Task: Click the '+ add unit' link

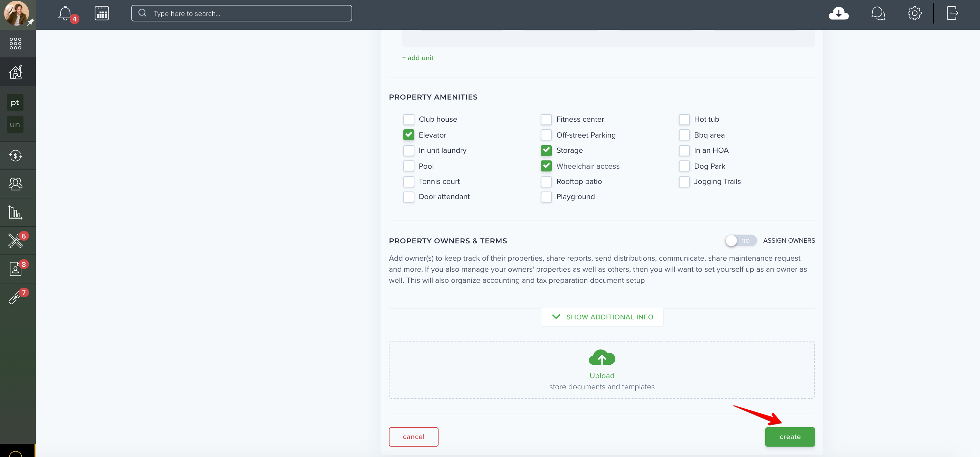Action: 417,58
